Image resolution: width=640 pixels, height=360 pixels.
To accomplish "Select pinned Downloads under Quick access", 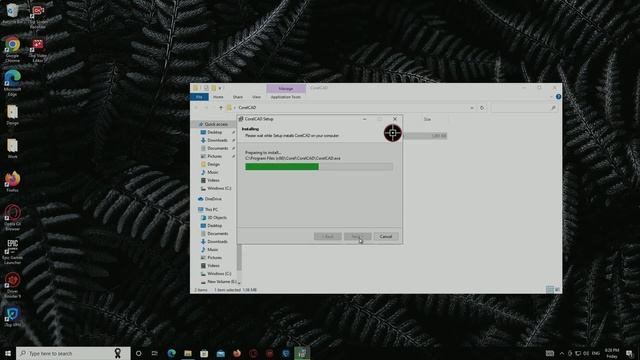I will point(217,140).
